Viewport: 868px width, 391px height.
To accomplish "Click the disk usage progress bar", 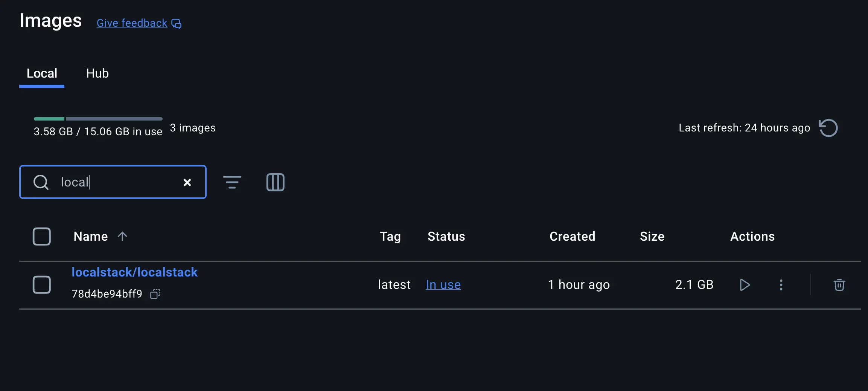I will (x=97, y=118).
